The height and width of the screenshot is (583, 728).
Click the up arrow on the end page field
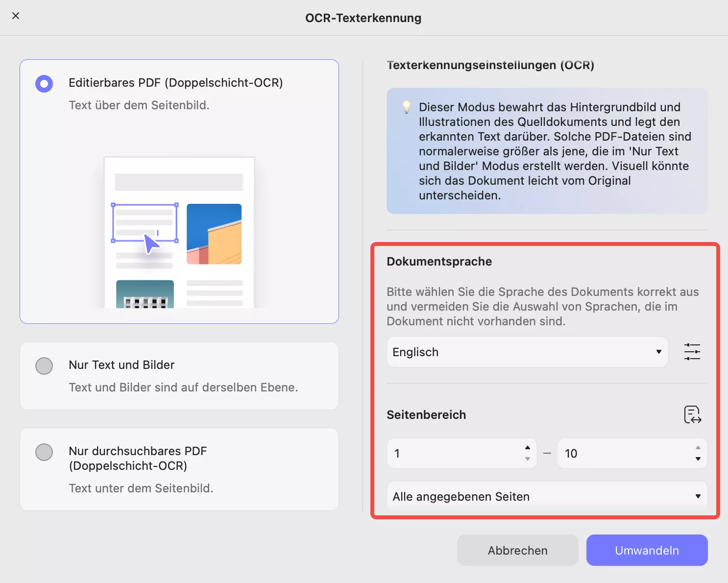[x=698, y=447]
